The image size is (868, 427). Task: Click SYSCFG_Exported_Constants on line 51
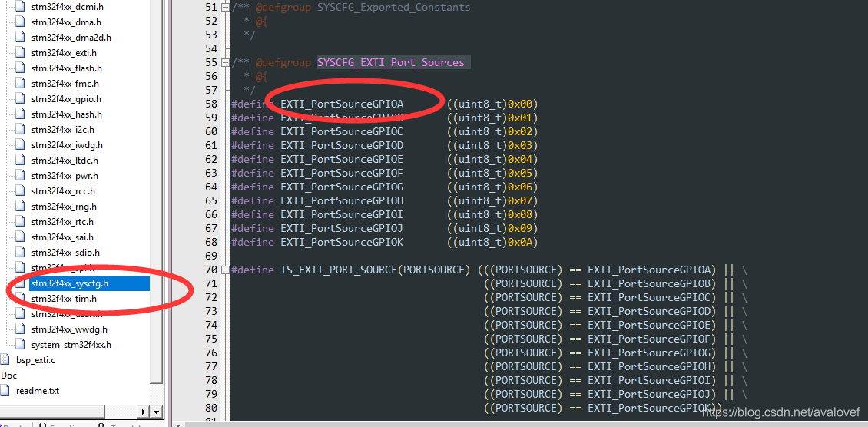pyautogui.click(x=393, y=8)
